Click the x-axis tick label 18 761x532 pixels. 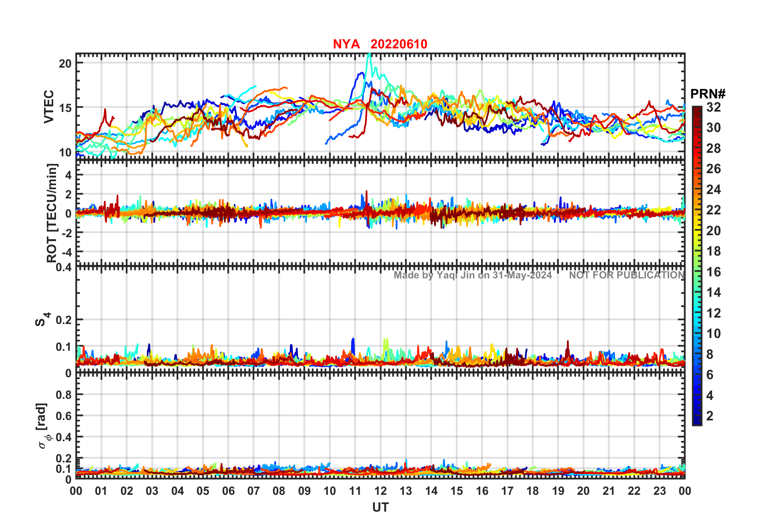tap(533, 491)
